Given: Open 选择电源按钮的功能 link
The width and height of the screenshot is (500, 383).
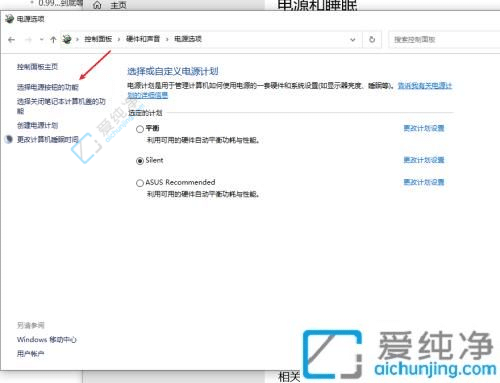Looking at the screenshot, I should (x=48, y=87).
